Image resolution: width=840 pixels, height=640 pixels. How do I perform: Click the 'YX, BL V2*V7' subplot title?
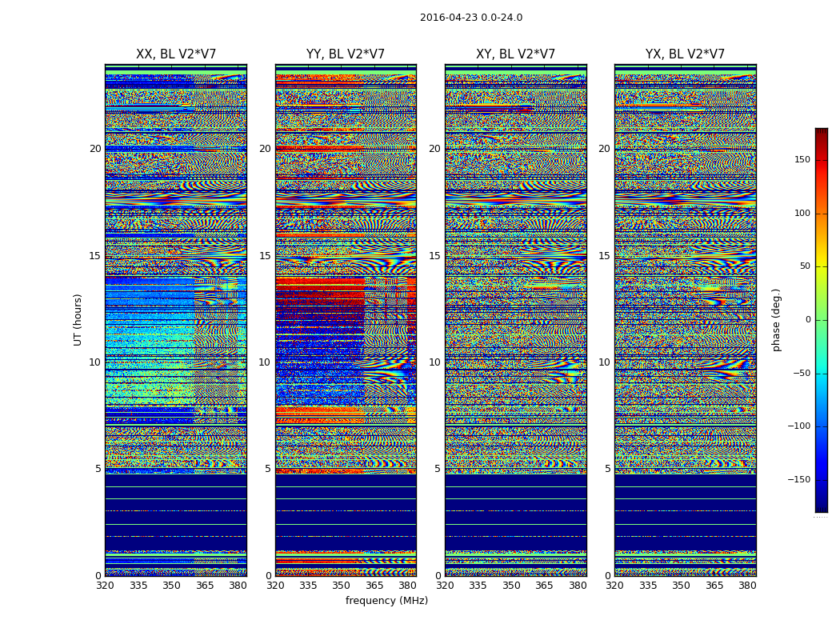(685, 54)
